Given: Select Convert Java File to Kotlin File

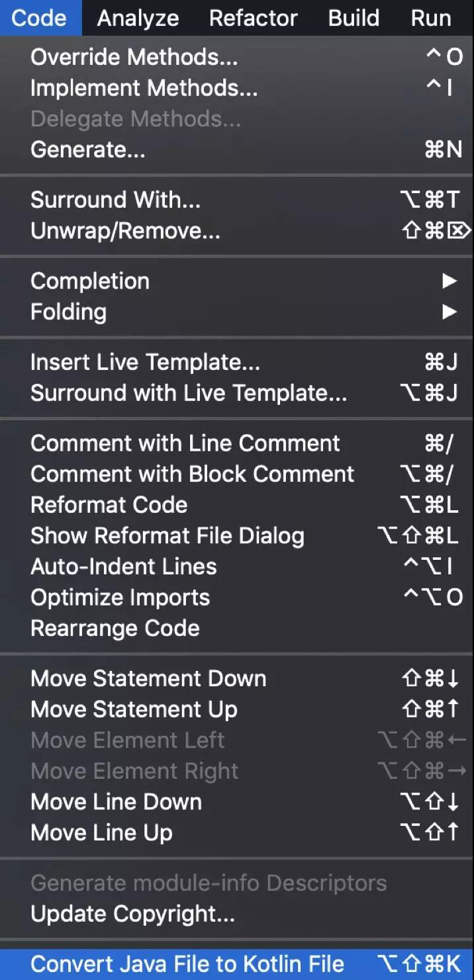Looking at the screenshot, I should pos(237,964).
